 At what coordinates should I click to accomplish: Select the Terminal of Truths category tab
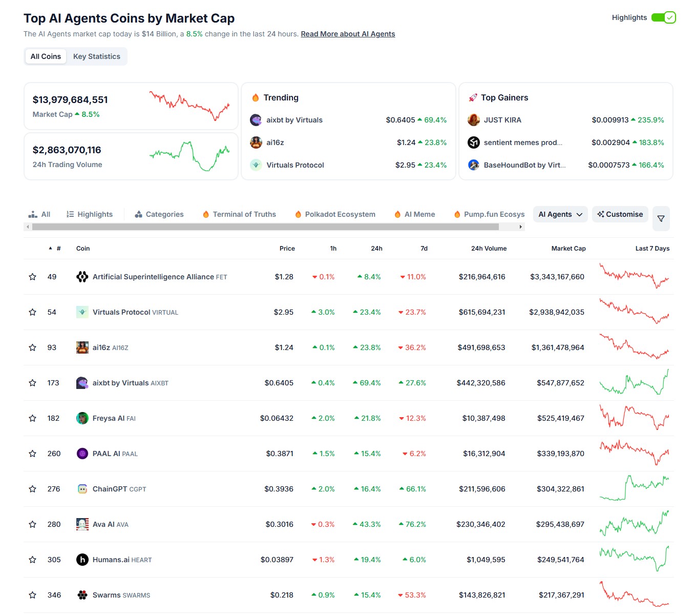pos(244,214)
